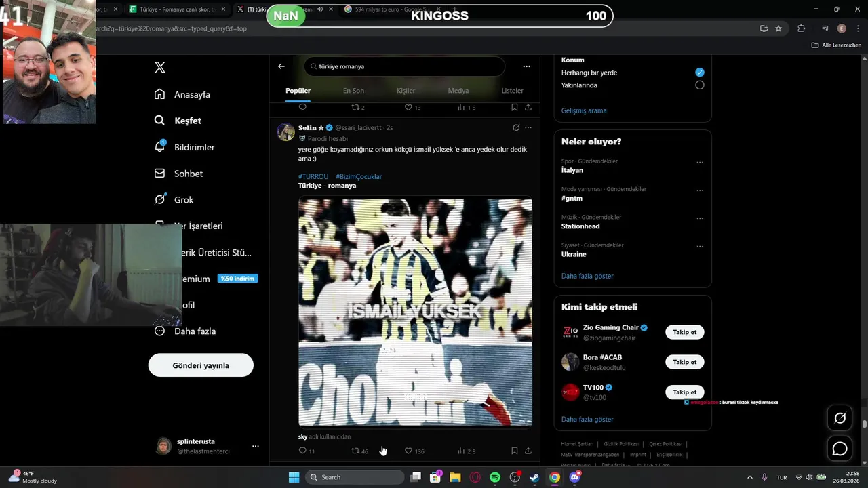Screen dimensions: 868x488
Task: Click Grok explain icon on Selin's post
Action: tap(516, 127)
